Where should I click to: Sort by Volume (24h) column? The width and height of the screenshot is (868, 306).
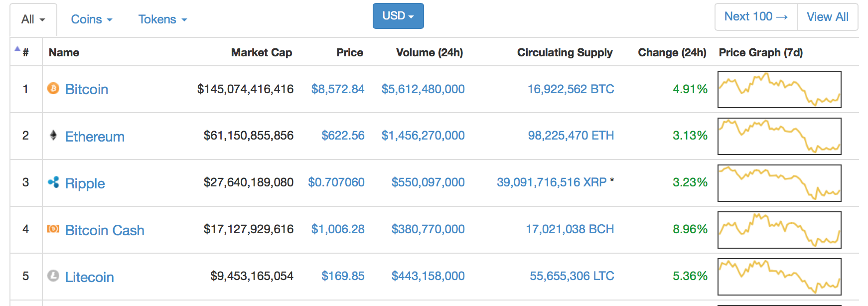[430, 52]
